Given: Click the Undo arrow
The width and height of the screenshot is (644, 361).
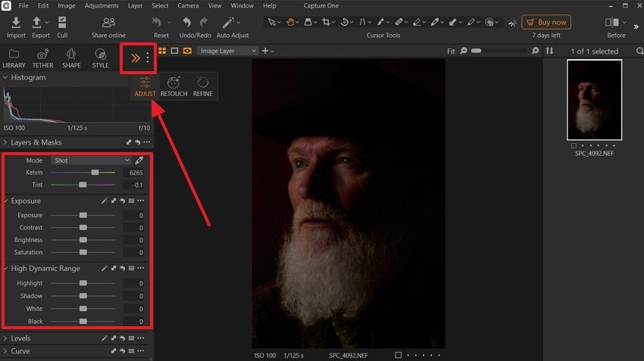Looking at the screenshot, I should coord(187,22).
